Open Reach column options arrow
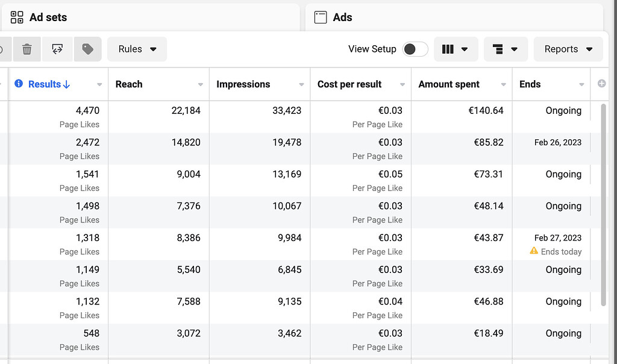Image resolution: width=617 pixels, height=364 pixels. click(201, 84)
